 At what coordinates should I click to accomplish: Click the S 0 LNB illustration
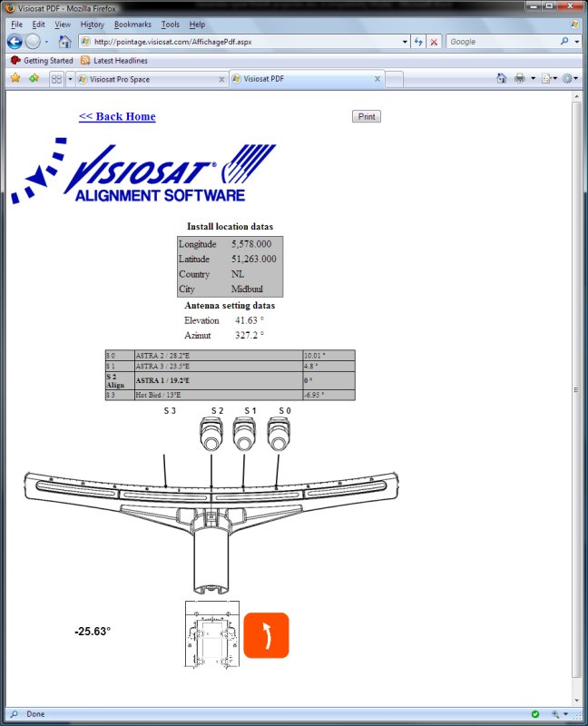click(279, 434)
